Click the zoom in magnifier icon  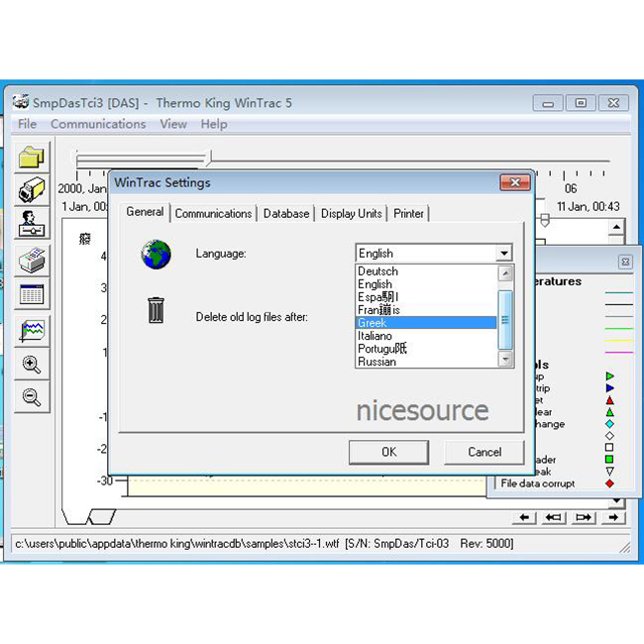pos(32,364)
